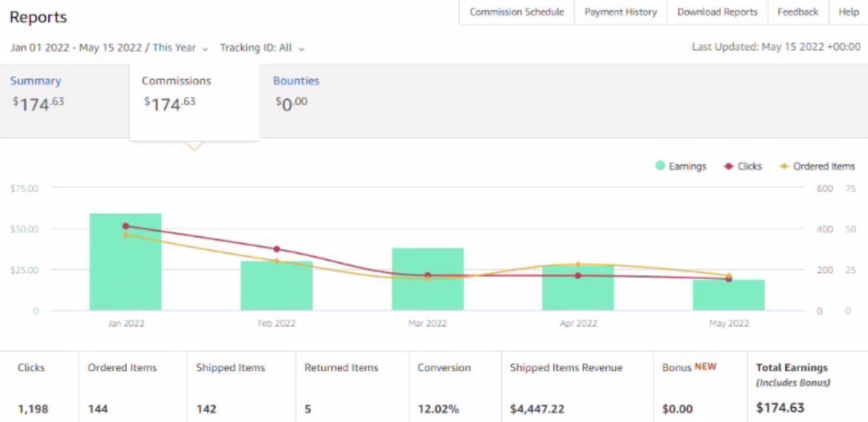Open the Help menu item
The image size is (868, 422).
point(849,12)
